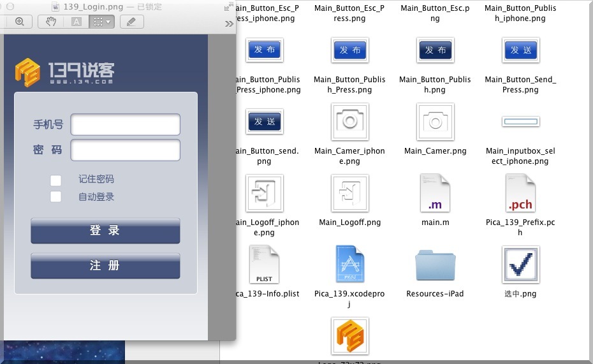Expand the toolbar overflow chevron

click(x=230, y=24)
